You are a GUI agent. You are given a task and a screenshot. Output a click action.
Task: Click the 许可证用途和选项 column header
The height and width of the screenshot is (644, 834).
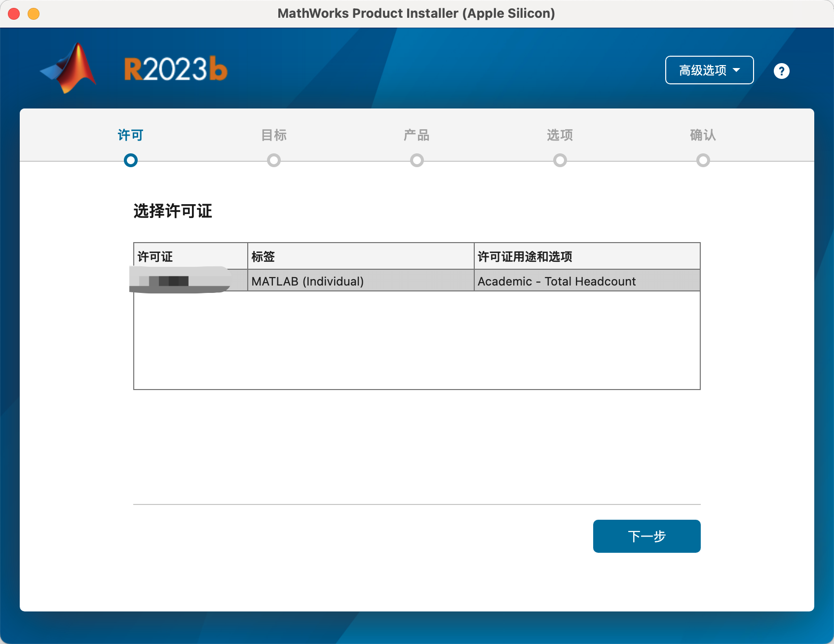[587, 256]
